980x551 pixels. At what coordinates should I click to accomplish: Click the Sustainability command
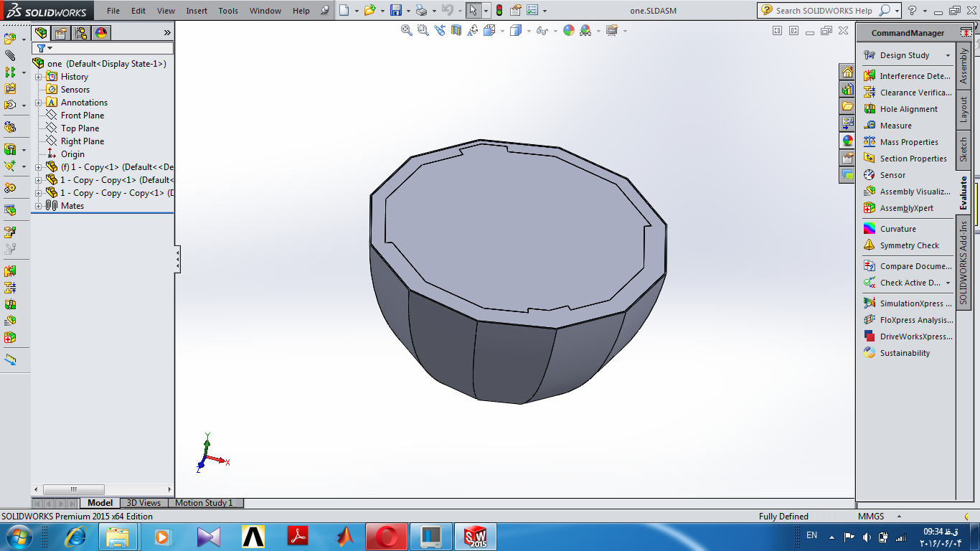[905, 353]
